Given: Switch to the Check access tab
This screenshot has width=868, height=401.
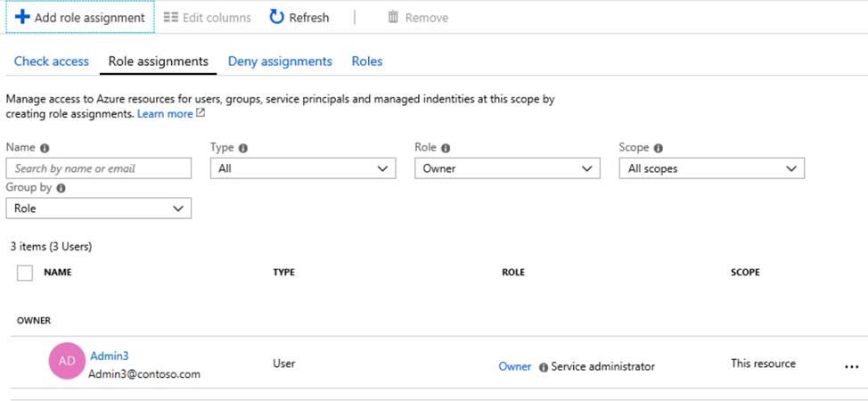Looking at the screenshot, I should click(x=52, y=61).
